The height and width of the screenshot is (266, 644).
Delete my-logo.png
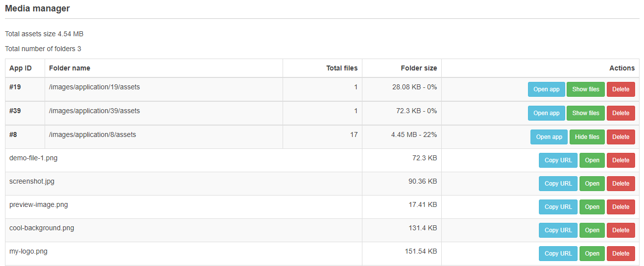click(621, 254)
